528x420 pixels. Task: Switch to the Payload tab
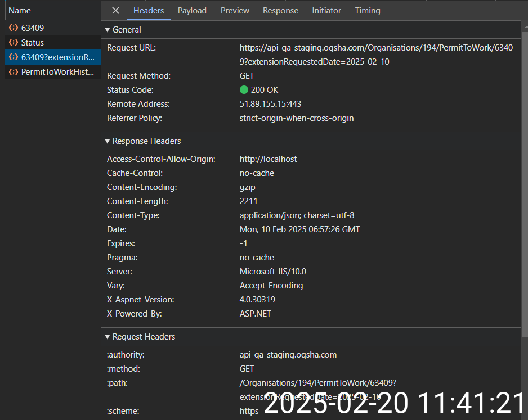click(192, 11)
